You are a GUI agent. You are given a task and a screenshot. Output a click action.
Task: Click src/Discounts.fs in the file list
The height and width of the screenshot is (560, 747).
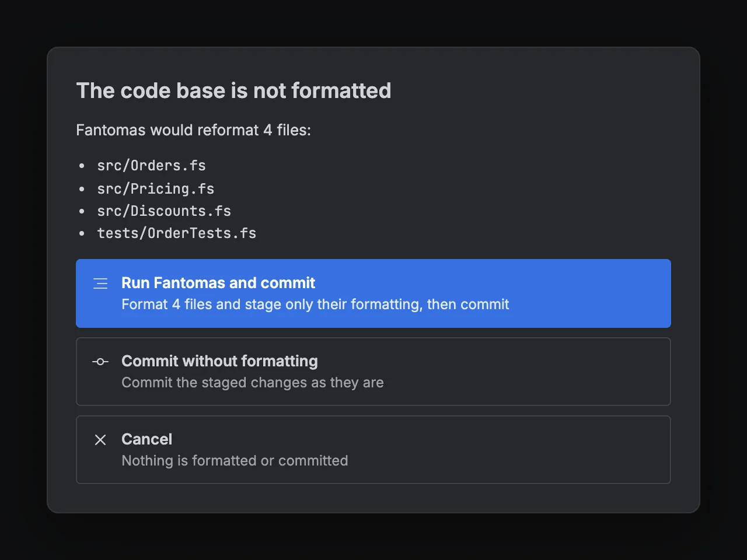(x=164, y=211)
